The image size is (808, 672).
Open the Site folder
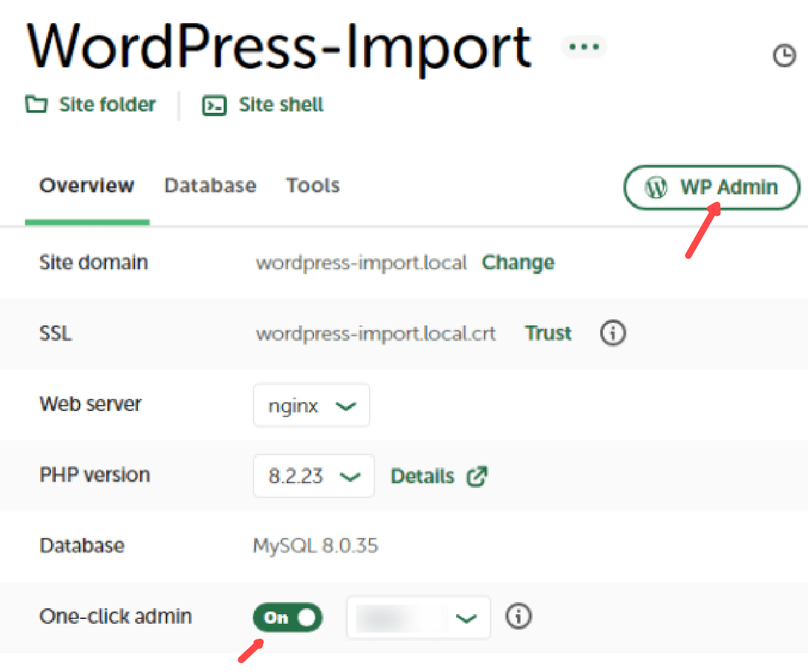[90, 105]
